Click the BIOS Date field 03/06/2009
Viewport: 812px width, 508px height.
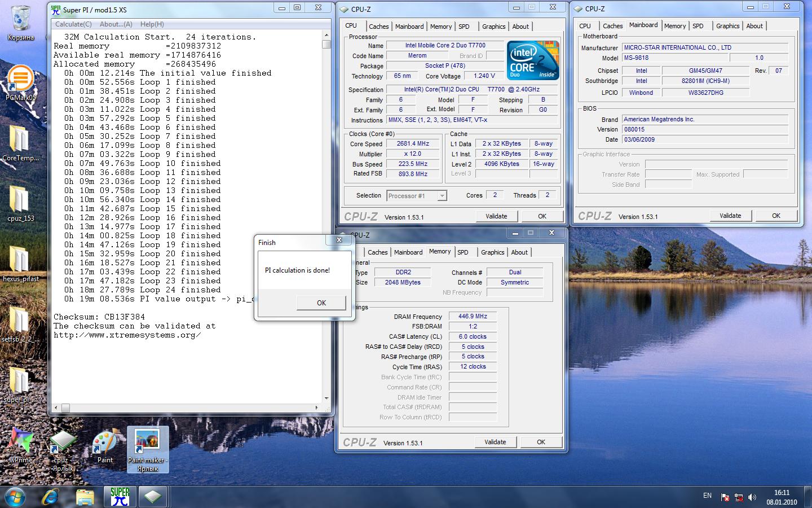click(x=705, y=139)
